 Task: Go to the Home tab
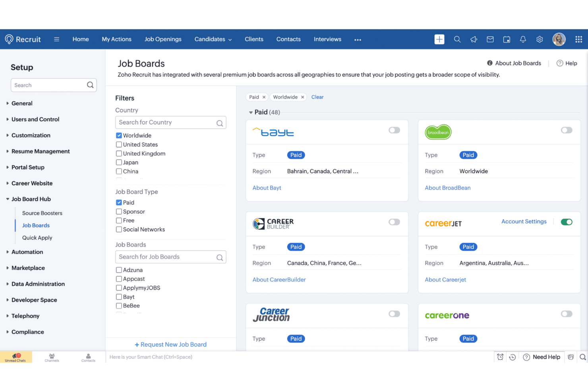point(81,39)
